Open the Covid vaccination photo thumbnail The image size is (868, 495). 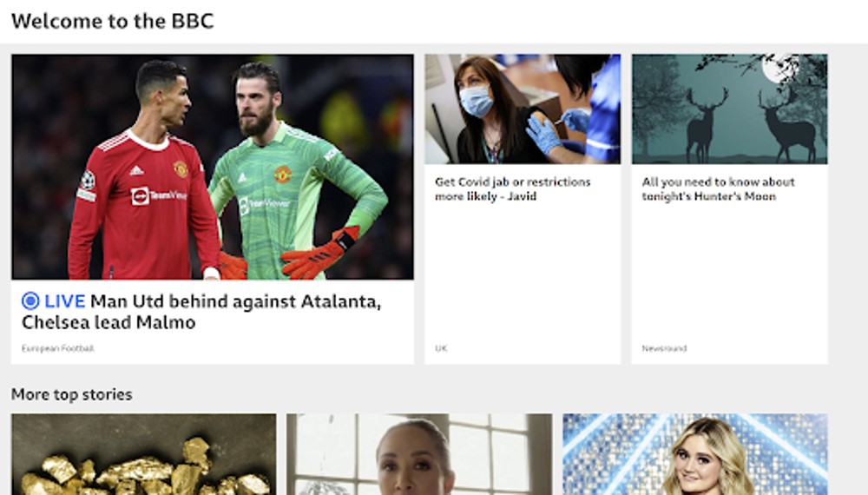tap(523, 109)
